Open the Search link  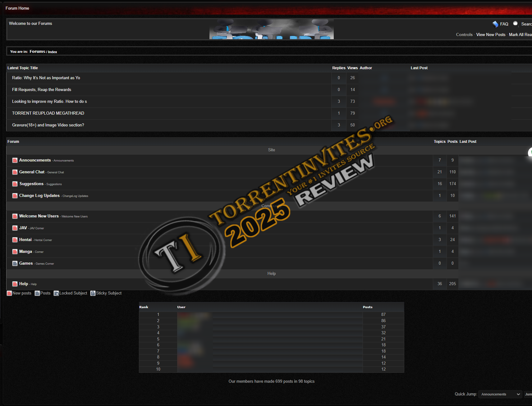[526, 24]
